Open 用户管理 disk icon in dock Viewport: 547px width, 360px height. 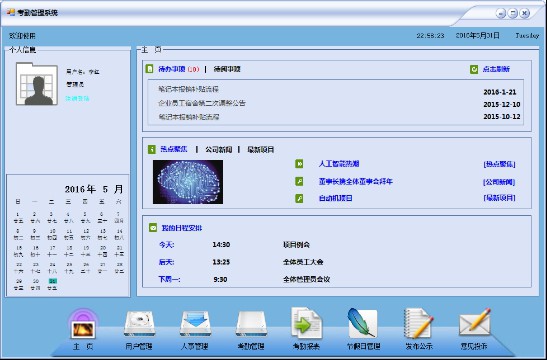click(x=139, y=324)
